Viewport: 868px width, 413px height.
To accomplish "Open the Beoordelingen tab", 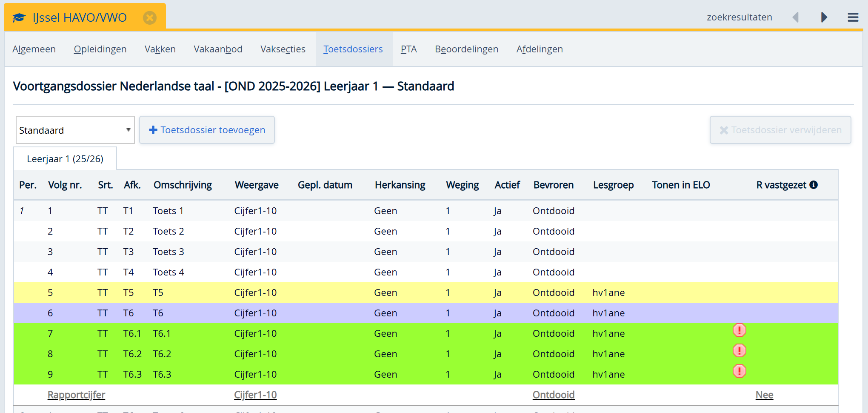I will tap(466, 49).
